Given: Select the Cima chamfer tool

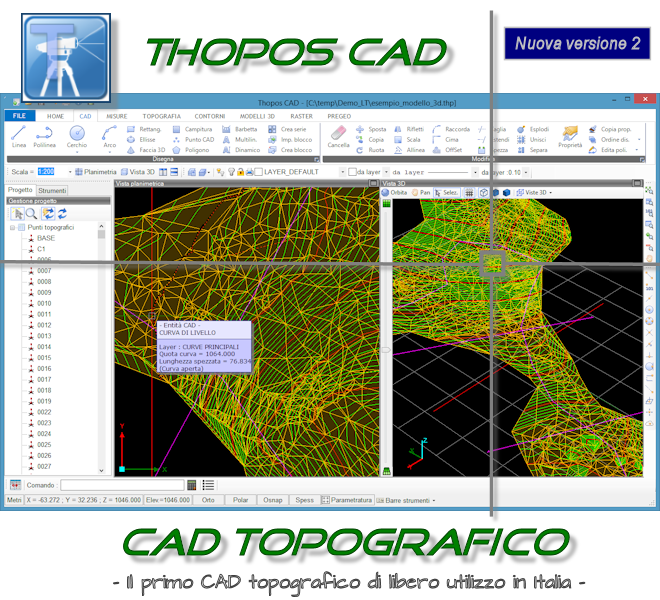Looking at the screenshot, I should tap(446, 139).
